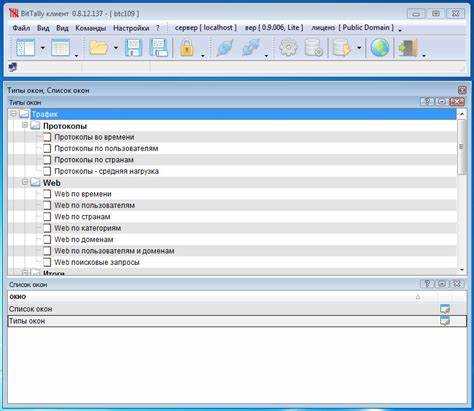Select Список окон row in window list
The height and width of the screenshot is (411, 474).
coord(237,309)
